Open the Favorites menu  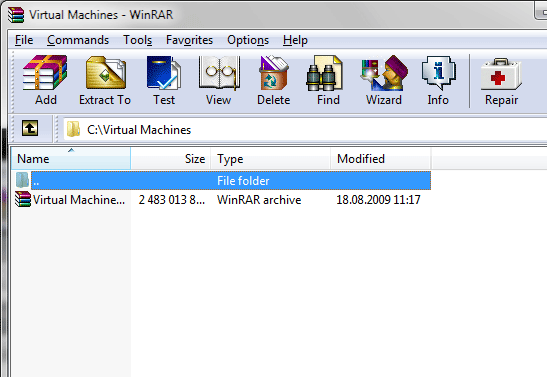click(189, 40)
